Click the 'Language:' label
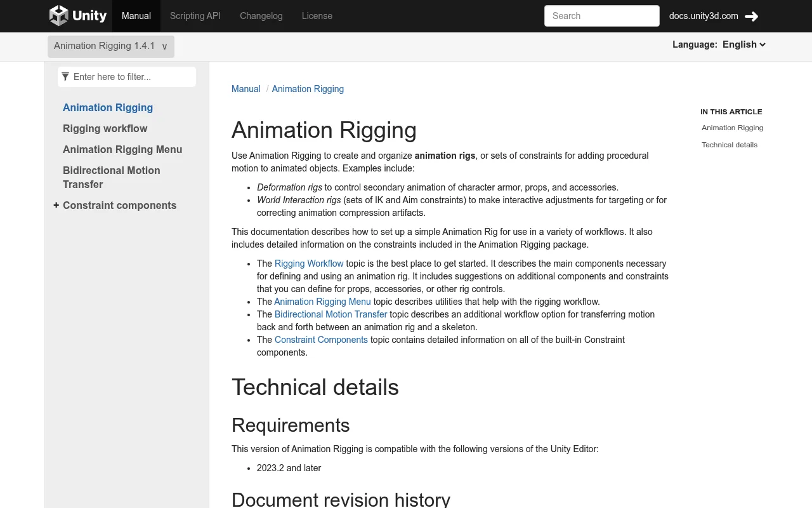The width and height of the screenshot is (812, 508). click(695, 44)
